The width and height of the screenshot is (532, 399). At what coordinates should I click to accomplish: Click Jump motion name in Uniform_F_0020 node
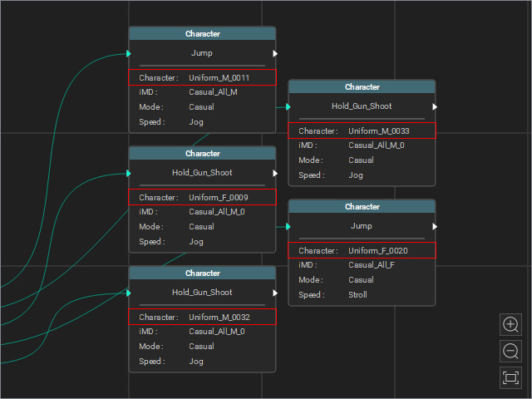point(362,226)
